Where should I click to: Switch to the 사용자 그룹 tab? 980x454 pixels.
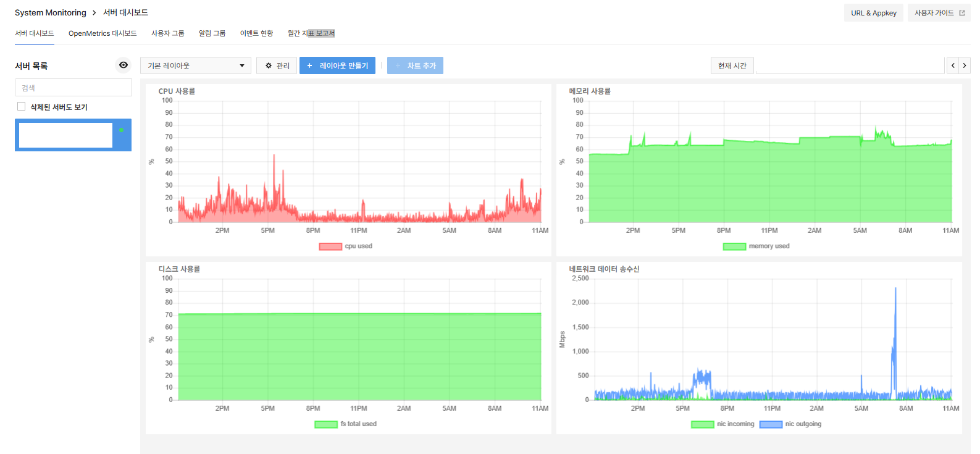[x=168, y=33]
